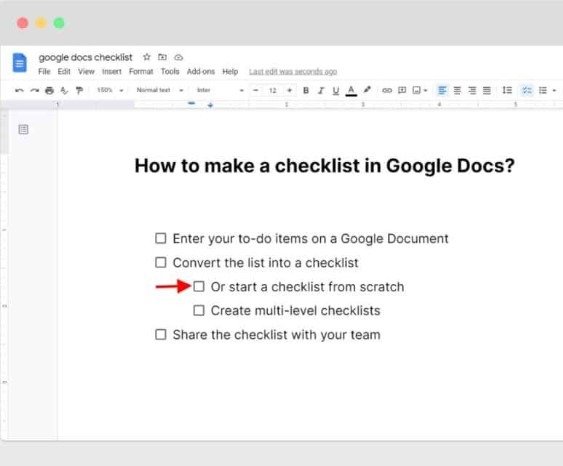Justify text alignment
This screenshot has width=563, height=466.
click(487, 90)
